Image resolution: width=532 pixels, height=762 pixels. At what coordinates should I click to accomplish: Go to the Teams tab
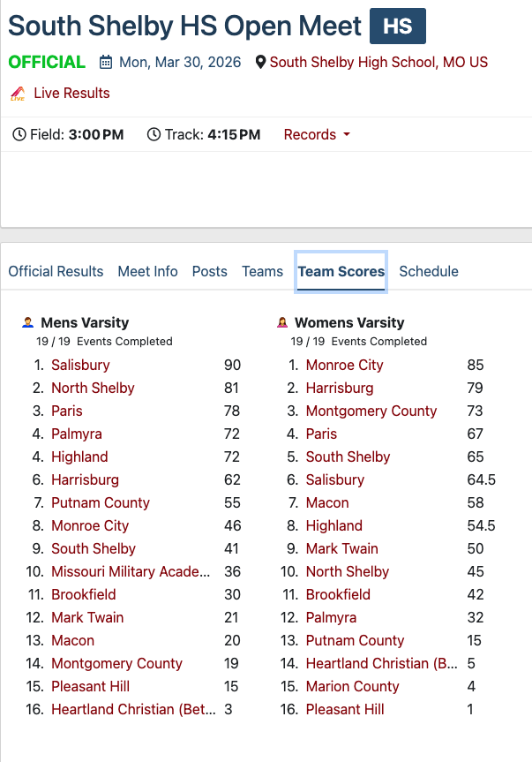(x=262, y=272)
